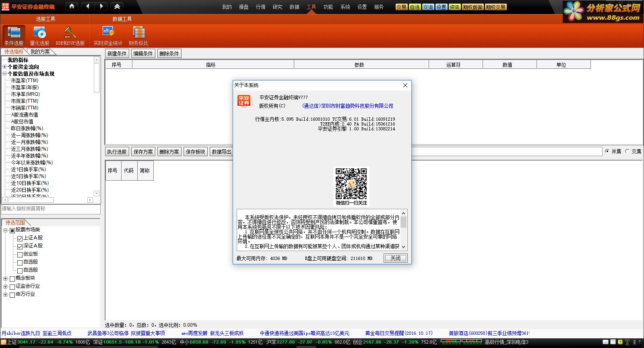Switch to the 我的方案 tab

[x=40, y=51]
